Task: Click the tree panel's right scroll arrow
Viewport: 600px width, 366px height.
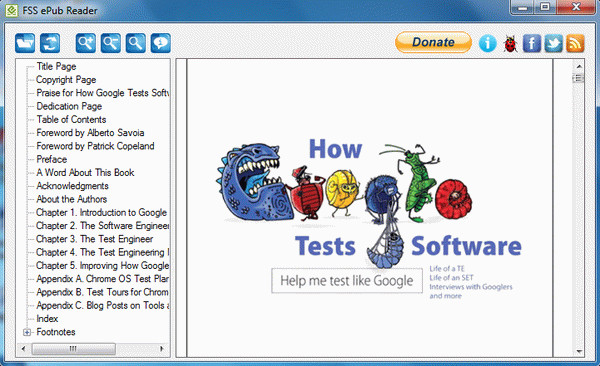Action: [161, 349]
